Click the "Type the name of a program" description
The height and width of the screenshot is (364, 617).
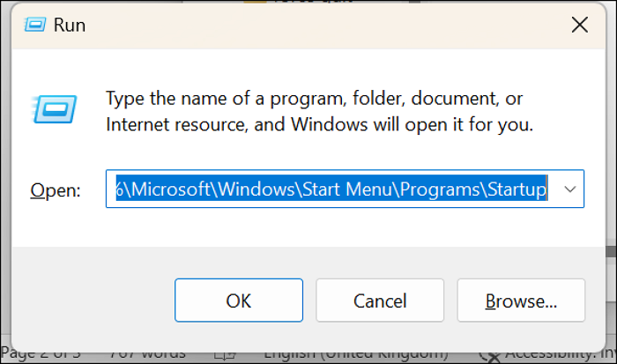coord(314,97)
